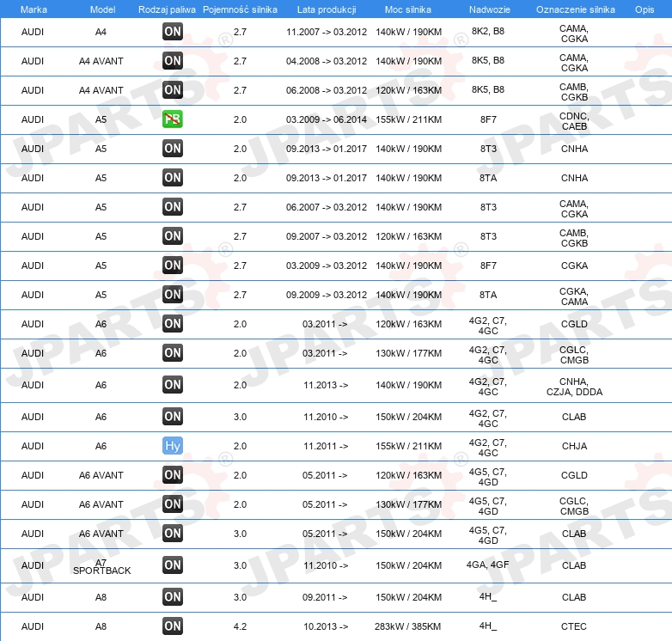Click the Lata produkcji column header
Viewport: 672px width, 641px height.
[x=327, y=9]
